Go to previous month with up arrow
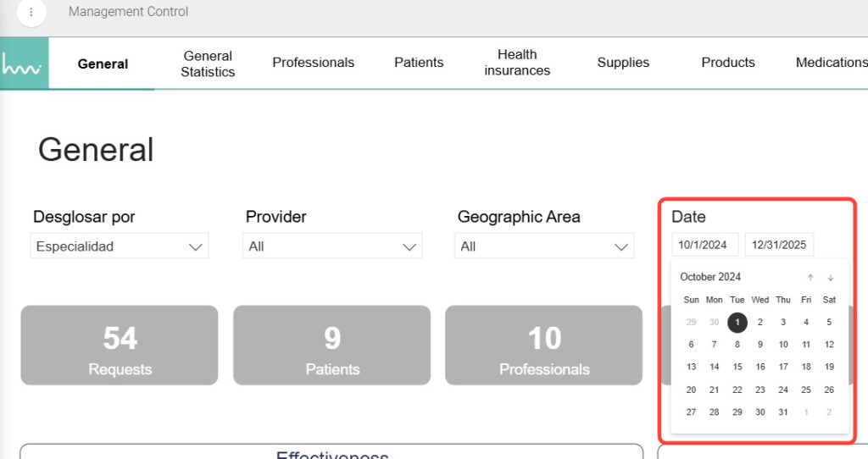The height and width of the screenshot is (459, 868). point(810,278)
